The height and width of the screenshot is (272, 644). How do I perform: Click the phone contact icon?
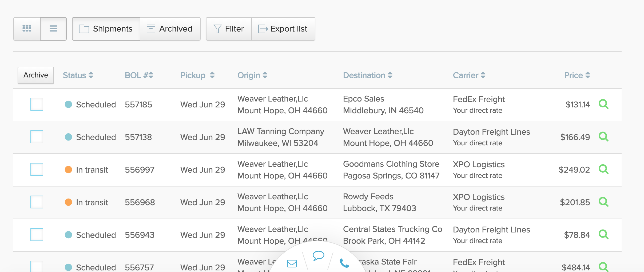[x=344, y=263]
